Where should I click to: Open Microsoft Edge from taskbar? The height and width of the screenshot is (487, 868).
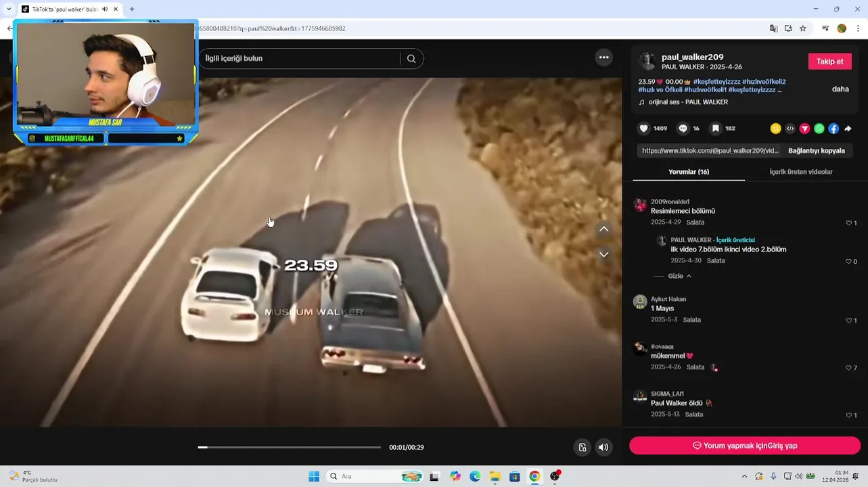(475, 476)
